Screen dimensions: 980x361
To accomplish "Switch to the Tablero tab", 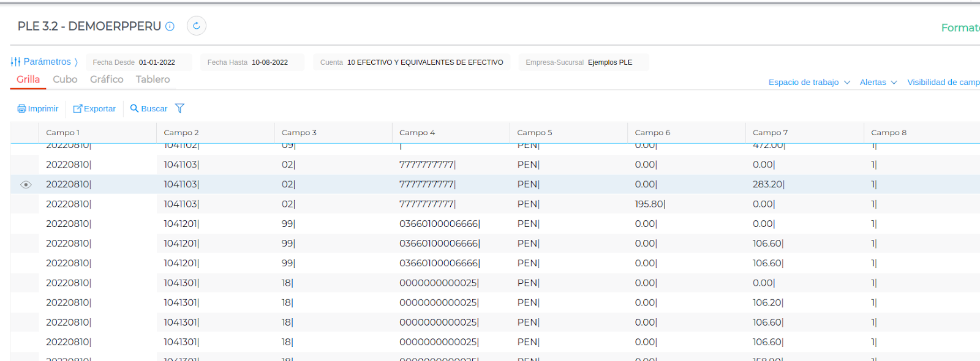I will click(153, 80).
